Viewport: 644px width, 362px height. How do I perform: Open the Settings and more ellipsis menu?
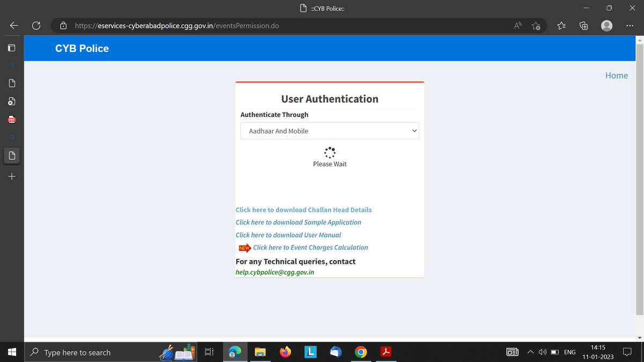pos(629,25)
